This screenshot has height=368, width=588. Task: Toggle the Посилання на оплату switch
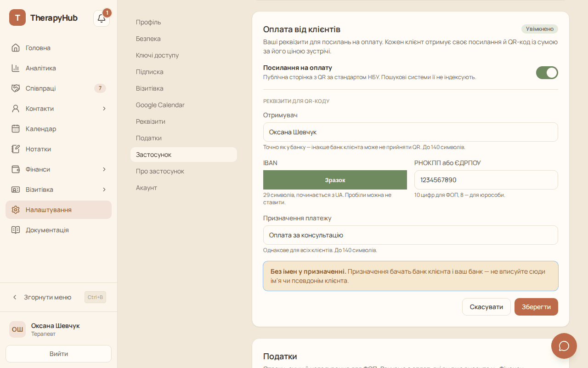[547, 73]
